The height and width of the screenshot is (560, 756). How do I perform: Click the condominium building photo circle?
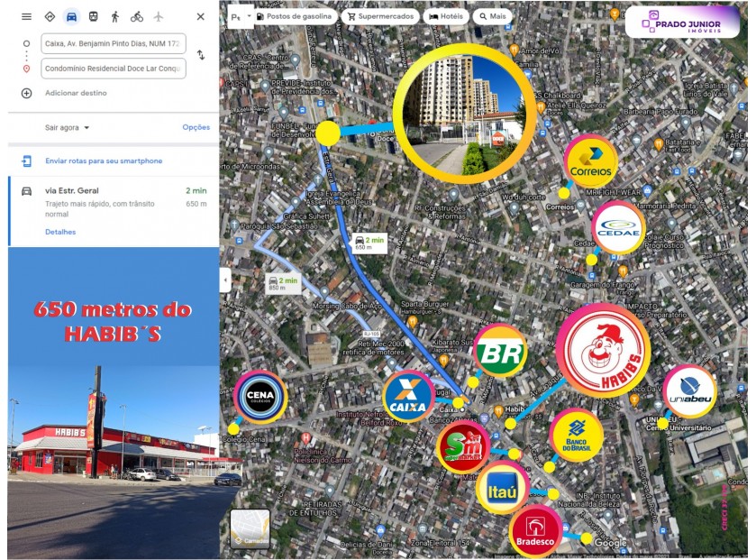(x=465, y=114)
